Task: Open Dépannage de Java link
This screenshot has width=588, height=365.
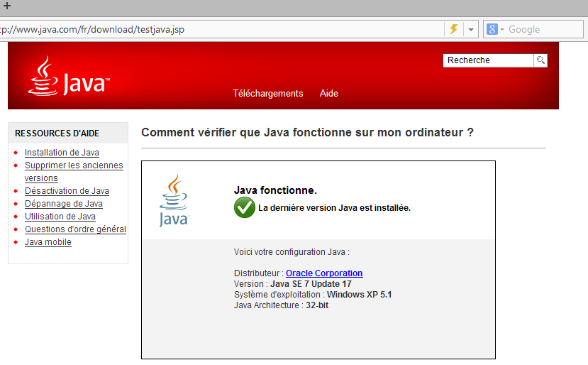Action: 64,204
